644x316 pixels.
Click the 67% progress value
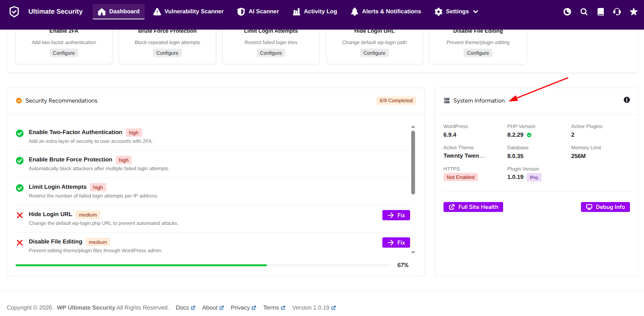coord(403,265)
